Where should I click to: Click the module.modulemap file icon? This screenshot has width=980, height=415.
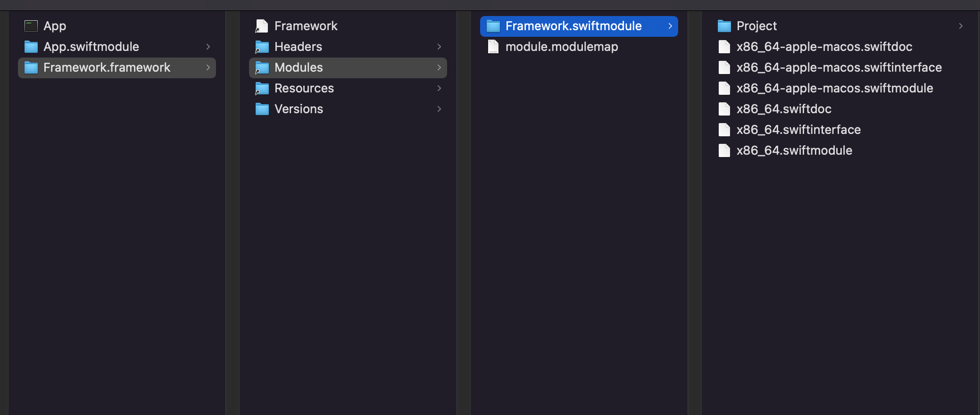click(x=493, y=47)
